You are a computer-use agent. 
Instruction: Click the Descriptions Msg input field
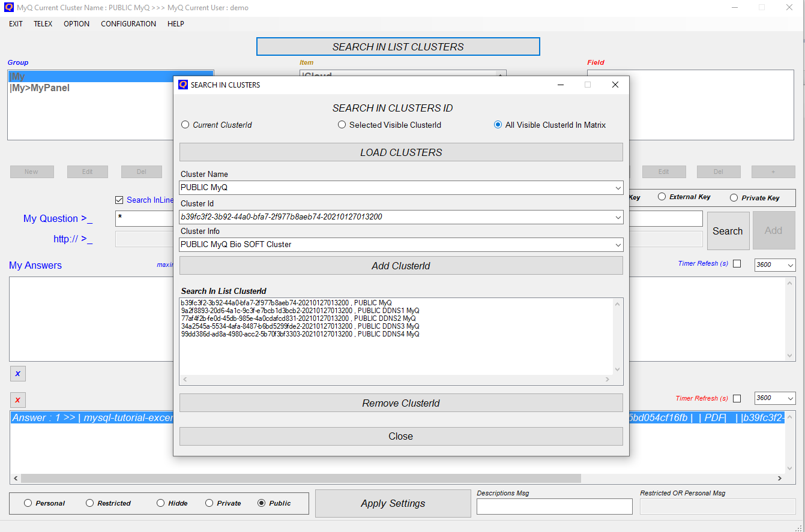click(x=555, y=507)
